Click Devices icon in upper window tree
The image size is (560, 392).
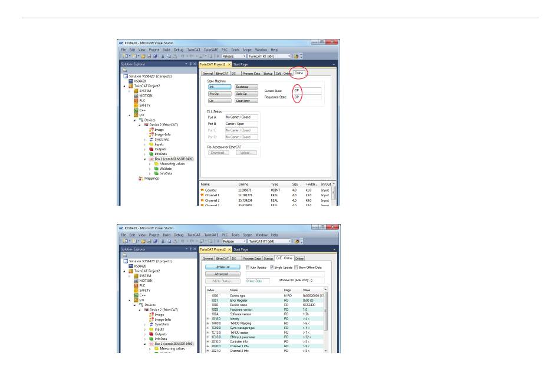pos(141,120)
